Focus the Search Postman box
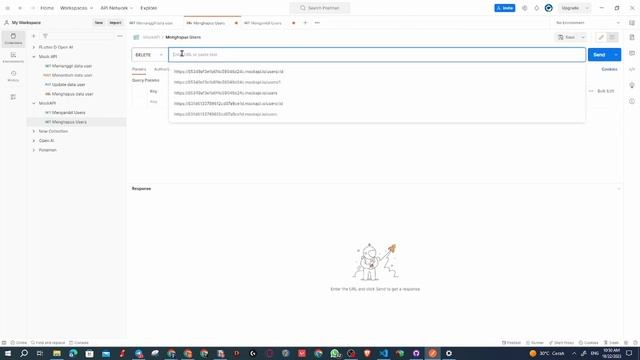 click(320, 8)
